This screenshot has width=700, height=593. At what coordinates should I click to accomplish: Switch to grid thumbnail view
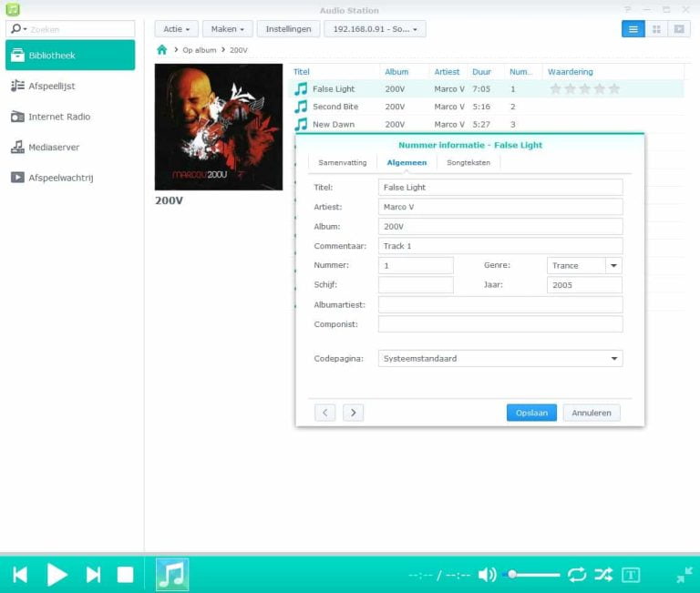pos(656,29)
